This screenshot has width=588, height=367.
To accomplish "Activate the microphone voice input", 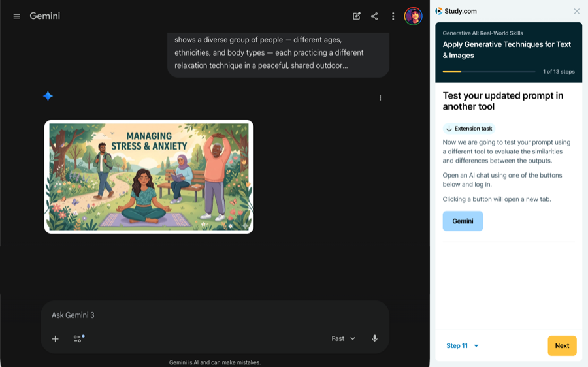I will [x=374, y=338].
